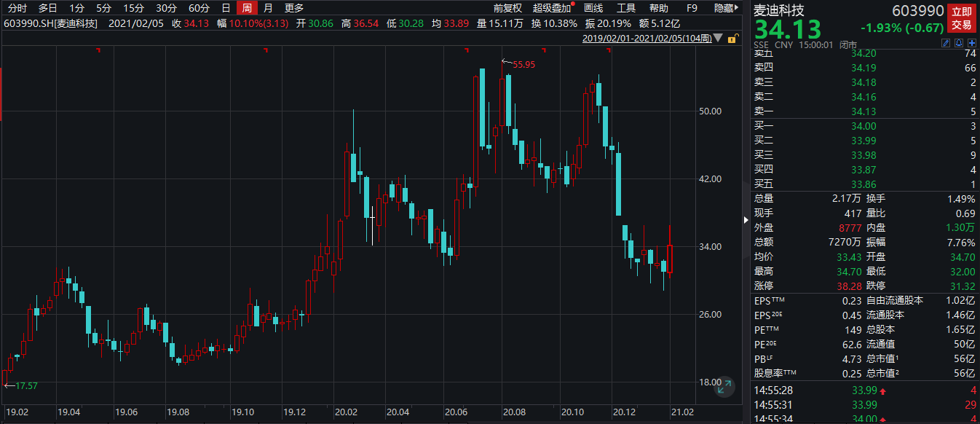Open the date range dropdown triangle
The image size is (980, 424).
[719, 37]
